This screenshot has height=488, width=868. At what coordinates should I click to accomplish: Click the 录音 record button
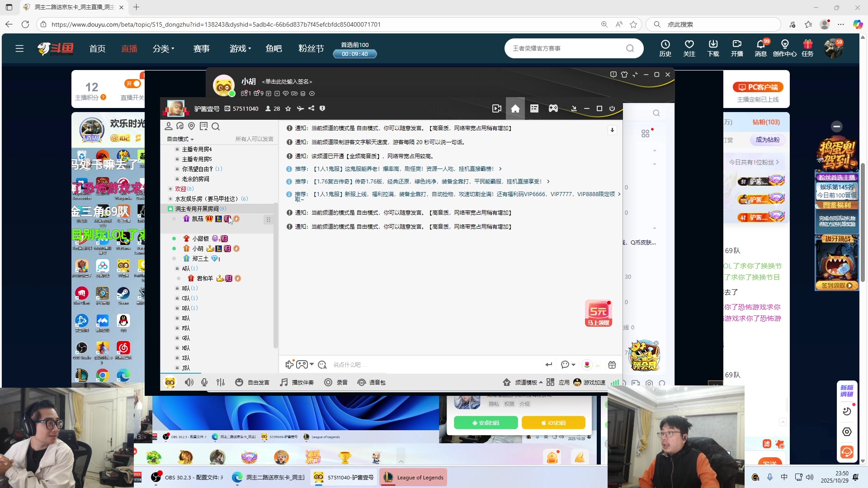[x=336, y=382]
